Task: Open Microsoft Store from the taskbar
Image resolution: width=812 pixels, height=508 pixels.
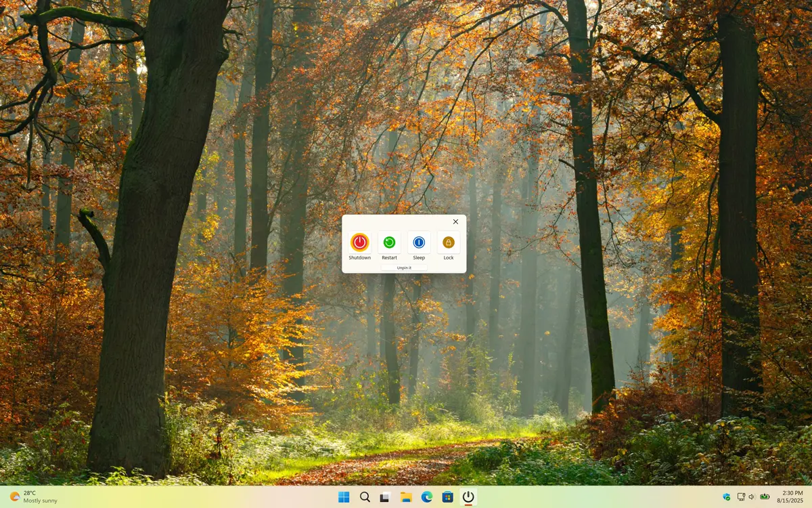Action: pos(447,497)
